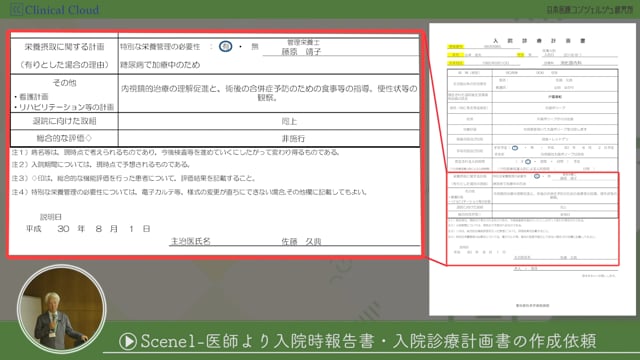Click footnote 注3) about ◇印

(133, 178)
